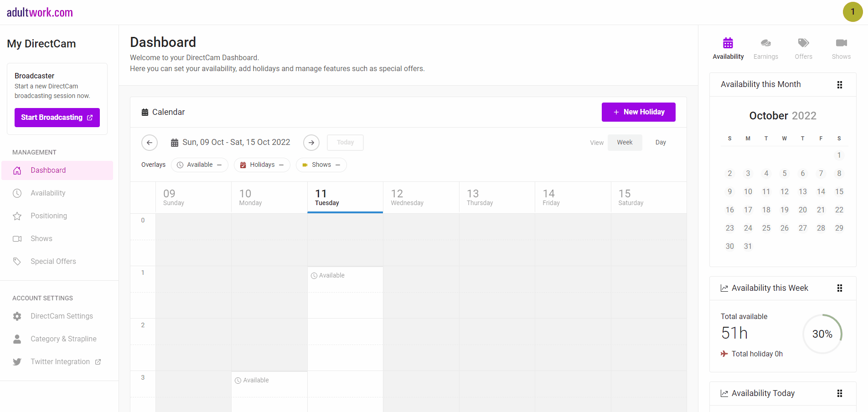Click Start Broadcasting button

(57, 118)
